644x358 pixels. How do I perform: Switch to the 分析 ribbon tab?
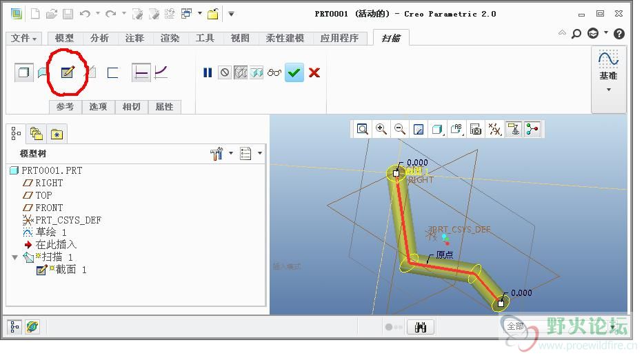(x=99, y=38)
